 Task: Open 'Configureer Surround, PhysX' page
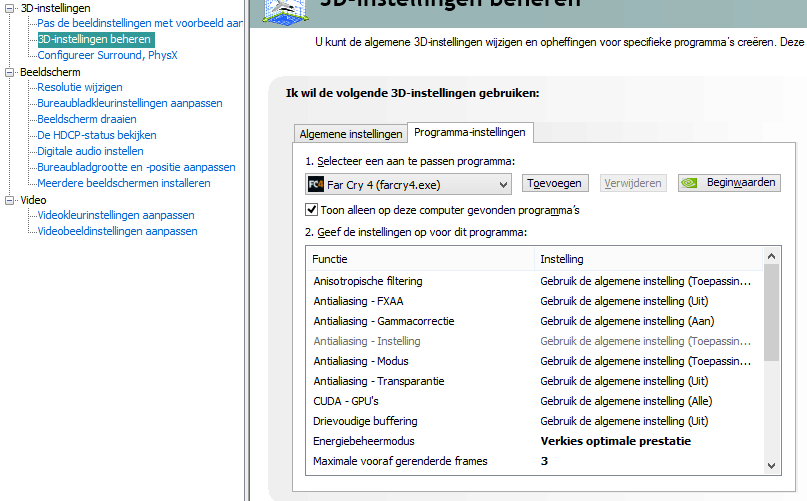pyautogui.click(x=107, y=55)
